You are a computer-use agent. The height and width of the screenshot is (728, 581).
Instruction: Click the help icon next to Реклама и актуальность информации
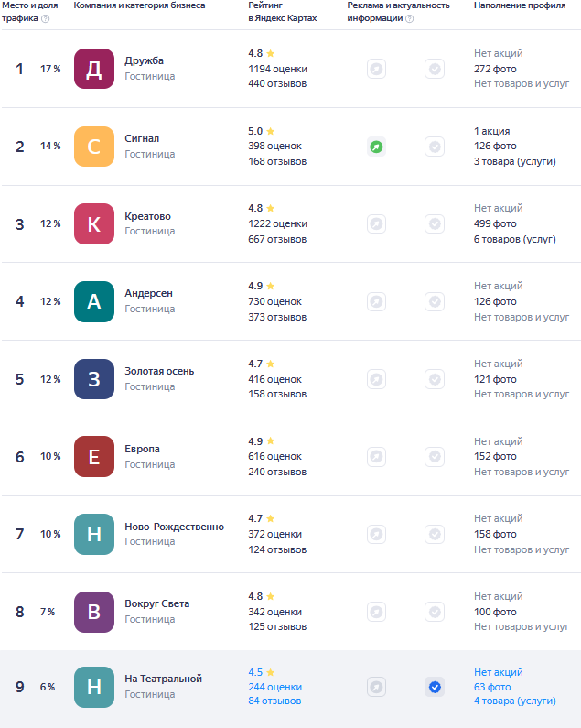(409, 18)
